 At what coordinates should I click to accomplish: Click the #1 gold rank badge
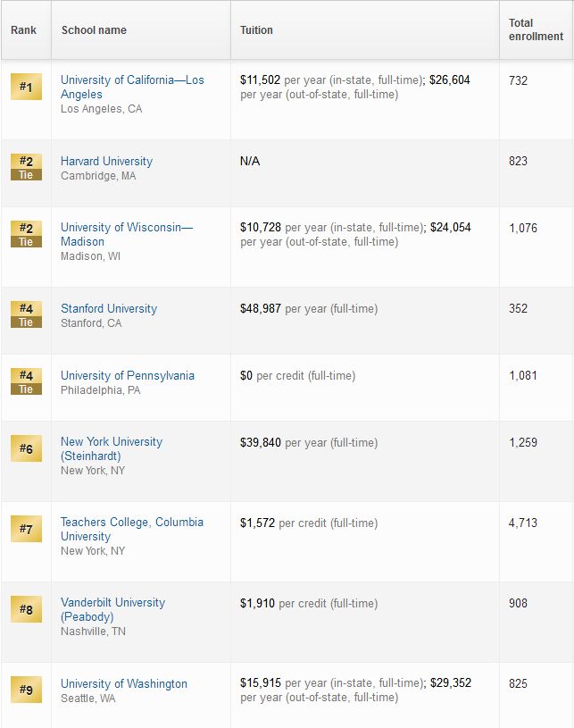click(x=27, y=87)
